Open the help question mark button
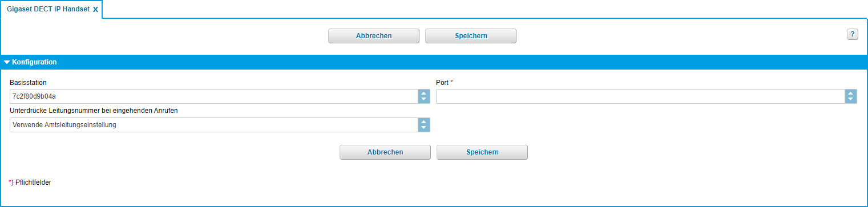This screenshot has width=868, height=207. pyautogui.click(x=852, y=34)
